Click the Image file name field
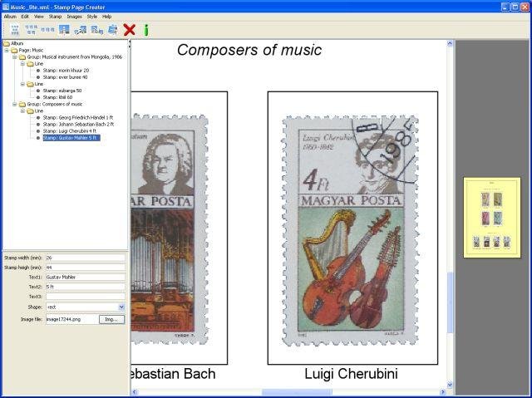Image resolution: width=532 pixels, height=398 pixels. point(72,319)
